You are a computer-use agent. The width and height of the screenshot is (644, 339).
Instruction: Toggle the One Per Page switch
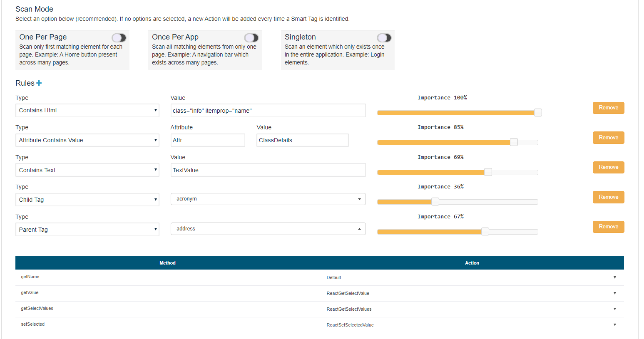119,38
